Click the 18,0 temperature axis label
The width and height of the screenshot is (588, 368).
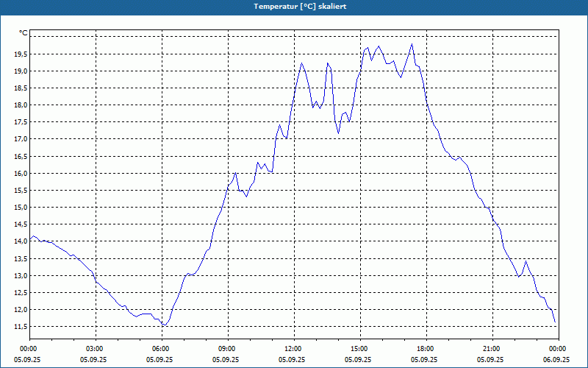(21, 105)
